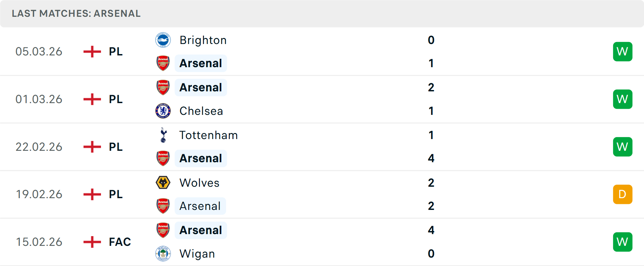Click the green W badge for the Brighton match
The image size is (644, 266).
(623, 51)
